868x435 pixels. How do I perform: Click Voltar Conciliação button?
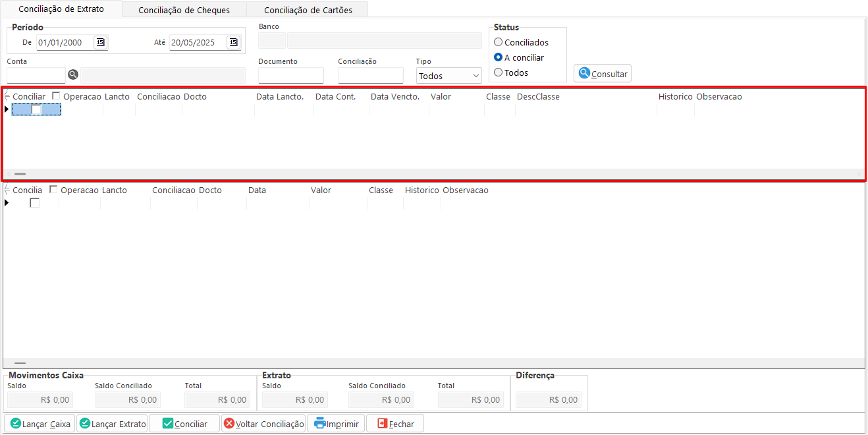263,424
